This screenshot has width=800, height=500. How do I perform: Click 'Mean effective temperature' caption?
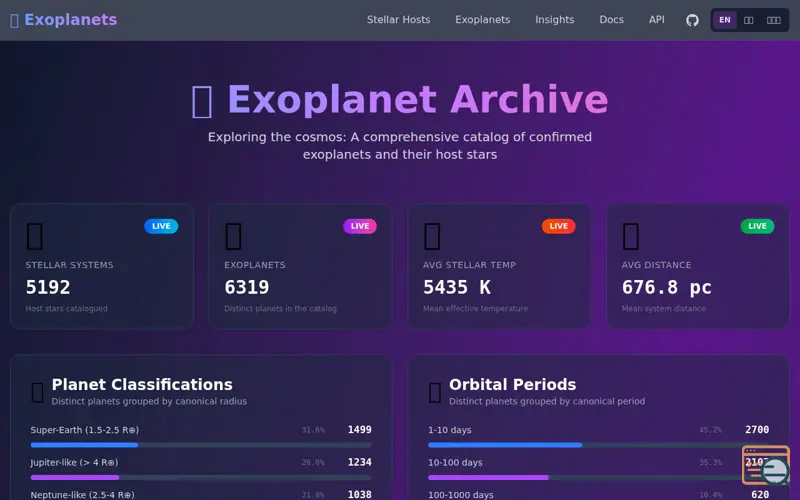pyautogui.click(x=475, y=308)
